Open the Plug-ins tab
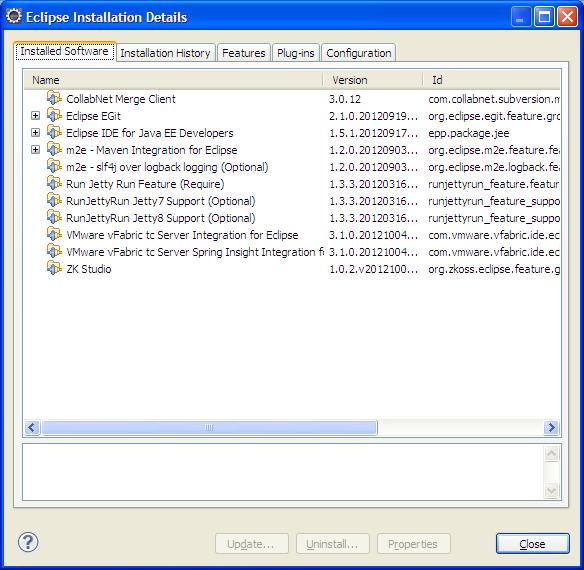This screenshot has width=584, height=570. tap(296, 53)
